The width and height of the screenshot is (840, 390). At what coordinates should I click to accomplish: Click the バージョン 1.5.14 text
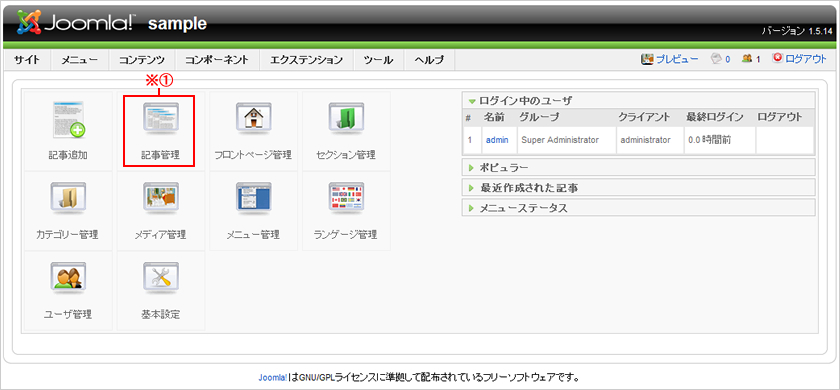797,32
